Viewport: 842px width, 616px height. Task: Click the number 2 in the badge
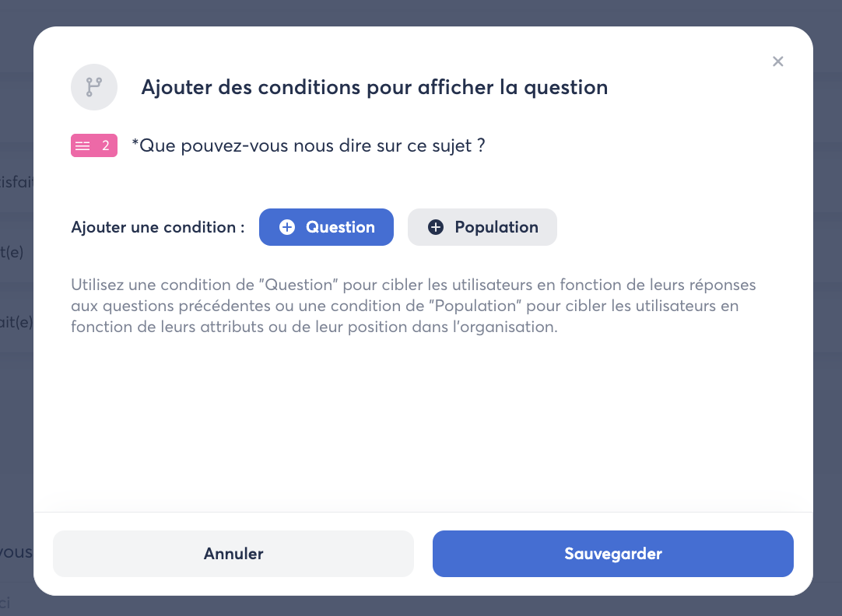(x=106, y=145)
